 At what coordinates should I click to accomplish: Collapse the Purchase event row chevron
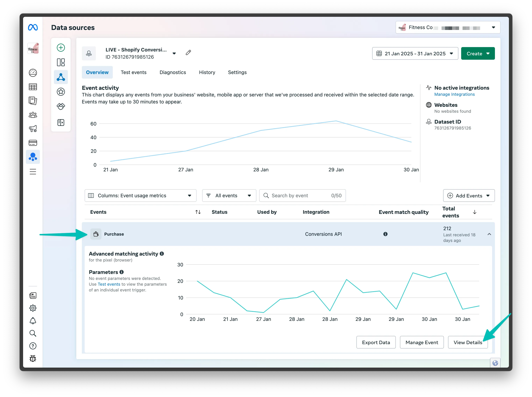[489, 234]
